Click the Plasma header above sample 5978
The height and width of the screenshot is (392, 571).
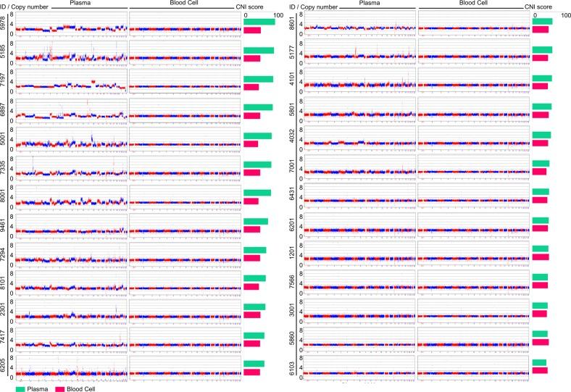(x=80, y=3)
